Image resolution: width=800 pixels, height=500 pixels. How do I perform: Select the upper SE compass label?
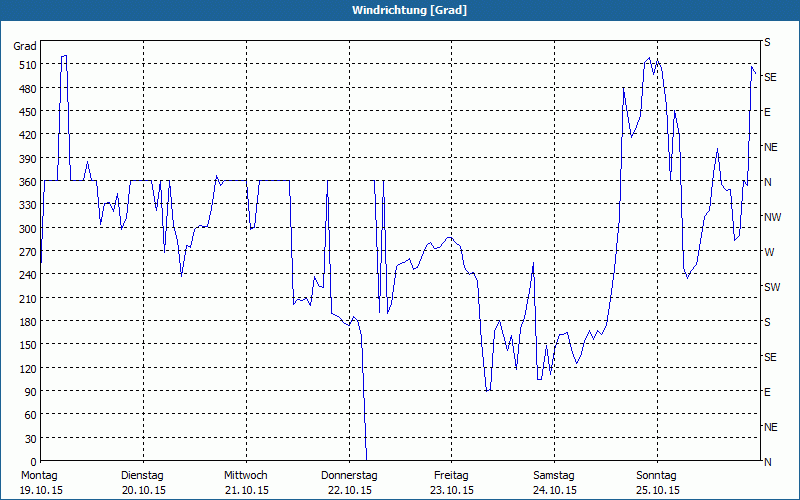point(770,77)
